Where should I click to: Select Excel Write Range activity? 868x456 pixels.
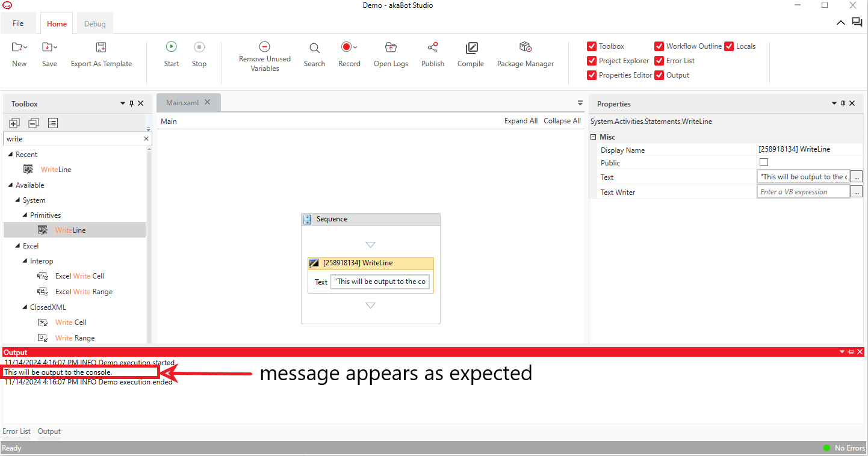tap(84, 292)
